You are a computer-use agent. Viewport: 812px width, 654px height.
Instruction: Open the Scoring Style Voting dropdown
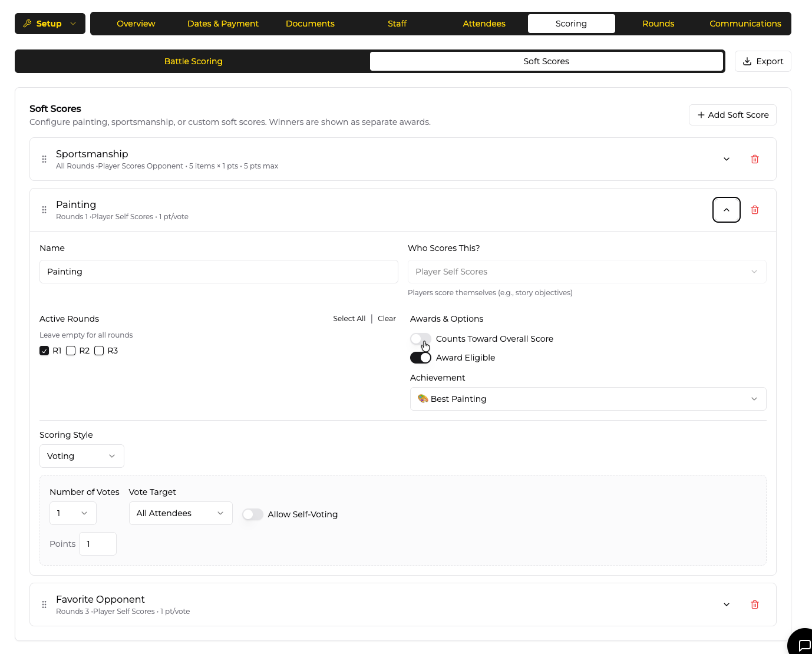[x=81, y=456]
